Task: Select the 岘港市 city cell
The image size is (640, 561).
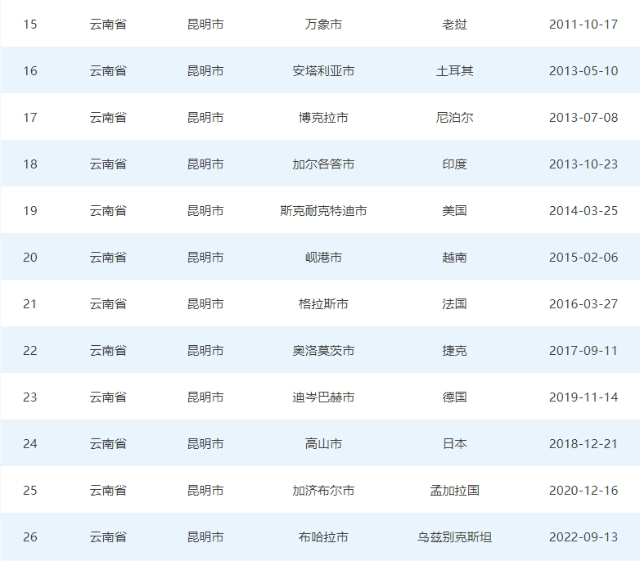Action: point(323,258)
